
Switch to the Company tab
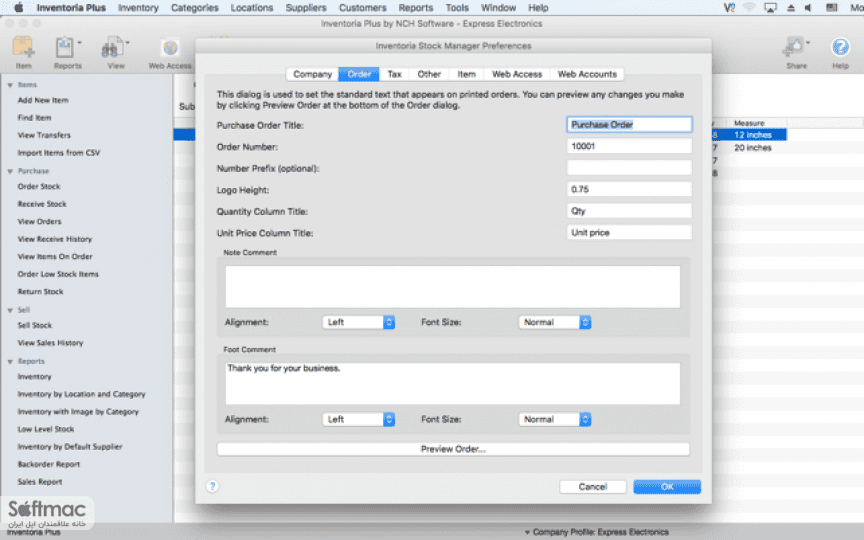312,74
